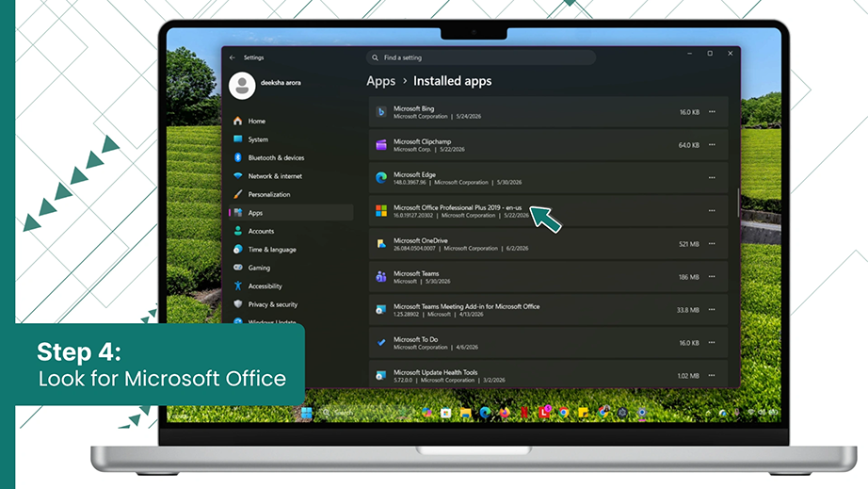Screen dimensions: 868x489
Task: Click the Installed apps heading
Action: point(452,81)
